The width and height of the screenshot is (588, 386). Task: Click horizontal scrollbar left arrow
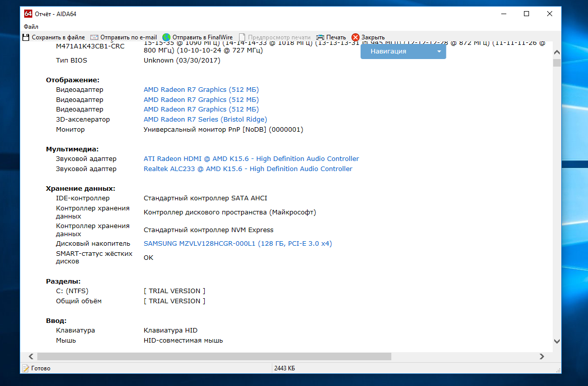pos(31,356)
